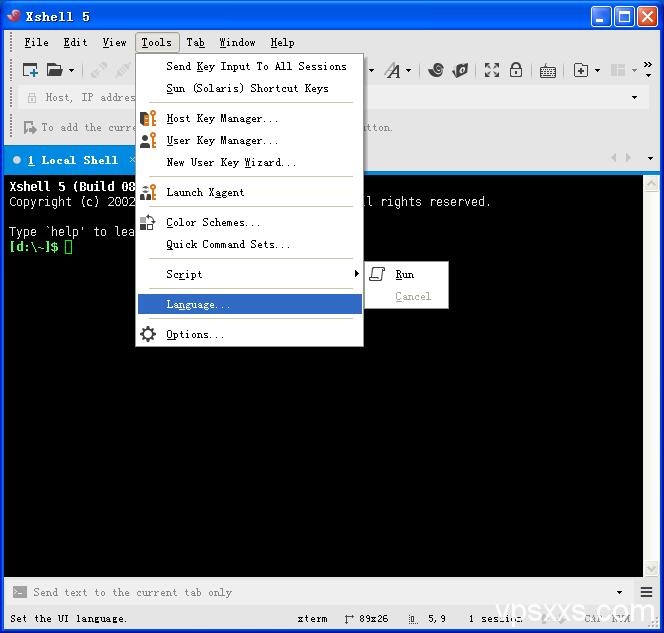This screenshot has height=633, width=664.
Task: Click the Host Key Manager icon
Action: (x=148, y=118)
